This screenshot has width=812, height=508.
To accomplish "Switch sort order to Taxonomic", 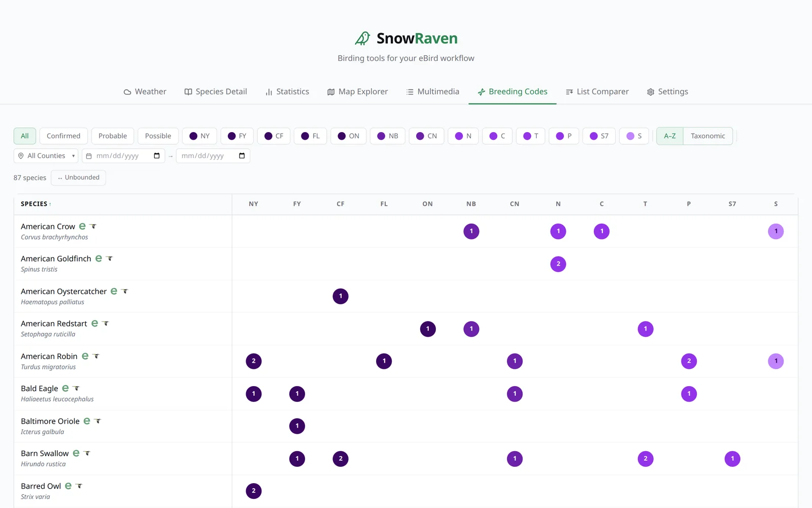I will tap(707, 136).
